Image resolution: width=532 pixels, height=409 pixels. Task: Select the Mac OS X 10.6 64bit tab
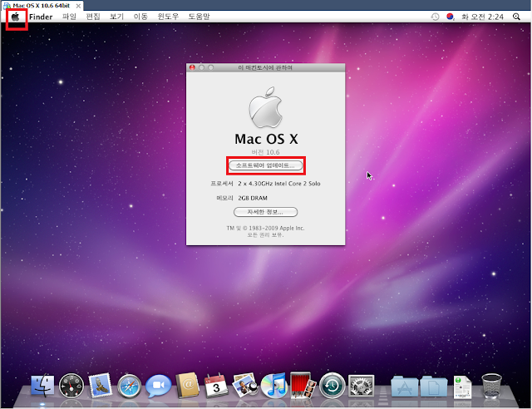(42, 6)
